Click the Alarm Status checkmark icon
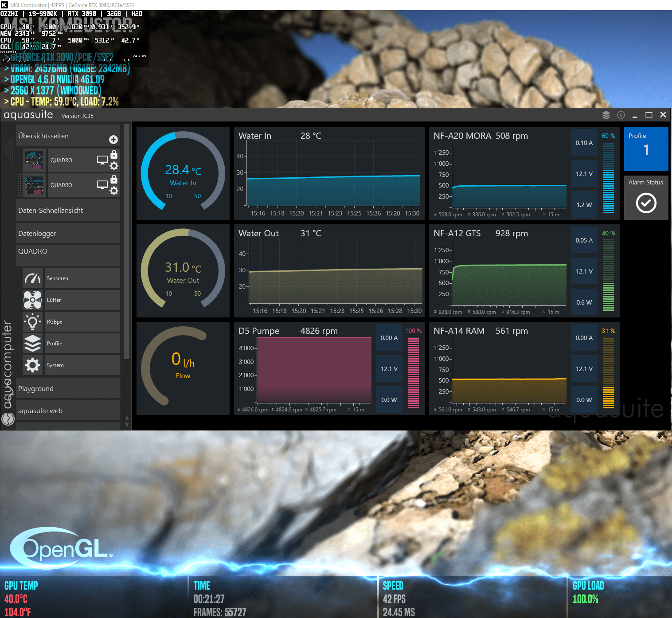This screenshot has height=618, width=672. click(646, 203)
